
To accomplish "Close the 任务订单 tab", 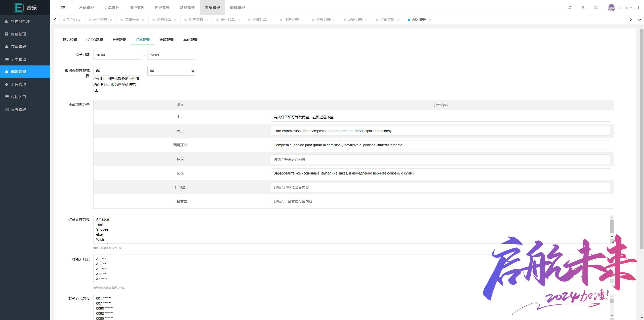I will click(175, 20).
